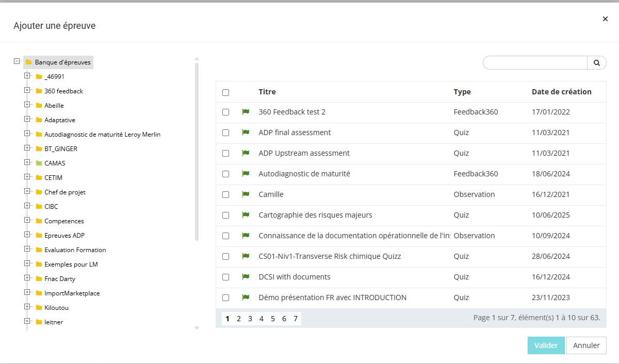Expand the 360 feedback folder node
The width and height of the screenshot is (619, 364).
coord(27,91)
